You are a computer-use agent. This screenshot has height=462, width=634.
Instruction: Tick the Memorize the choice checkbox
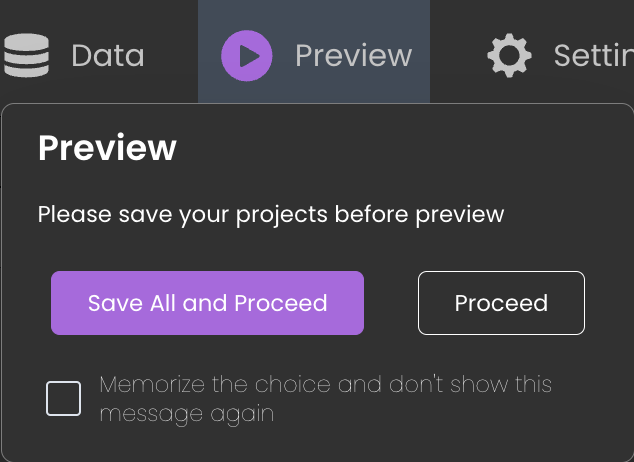[x=64, y=398]
